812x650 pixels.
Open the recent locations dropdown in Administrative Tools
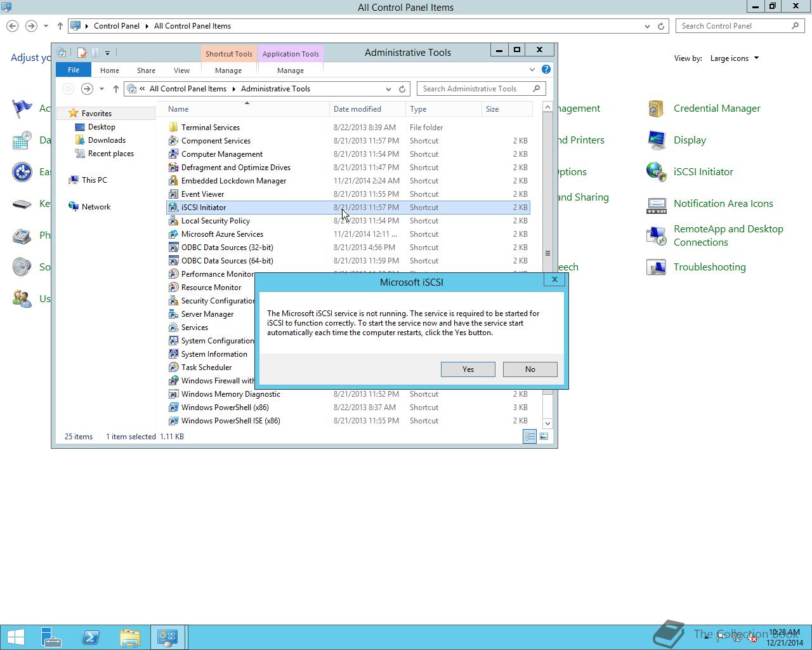101,89
